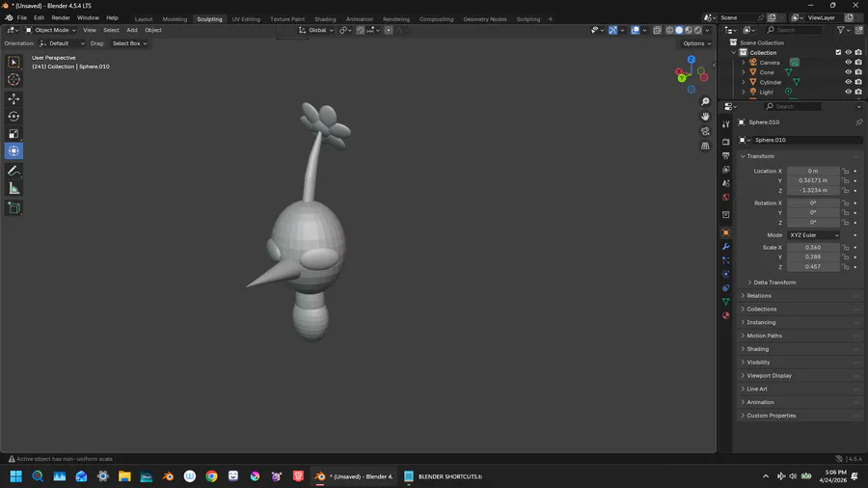Open the Material properties tab
Screen dimensions: 868x488
coord(725,315)
